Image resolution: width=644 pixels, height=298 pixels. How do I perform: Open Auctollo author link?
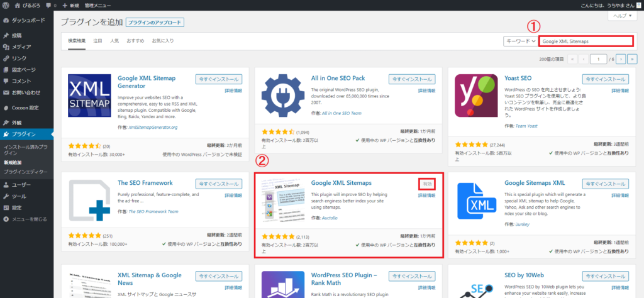tap(330, 218)
